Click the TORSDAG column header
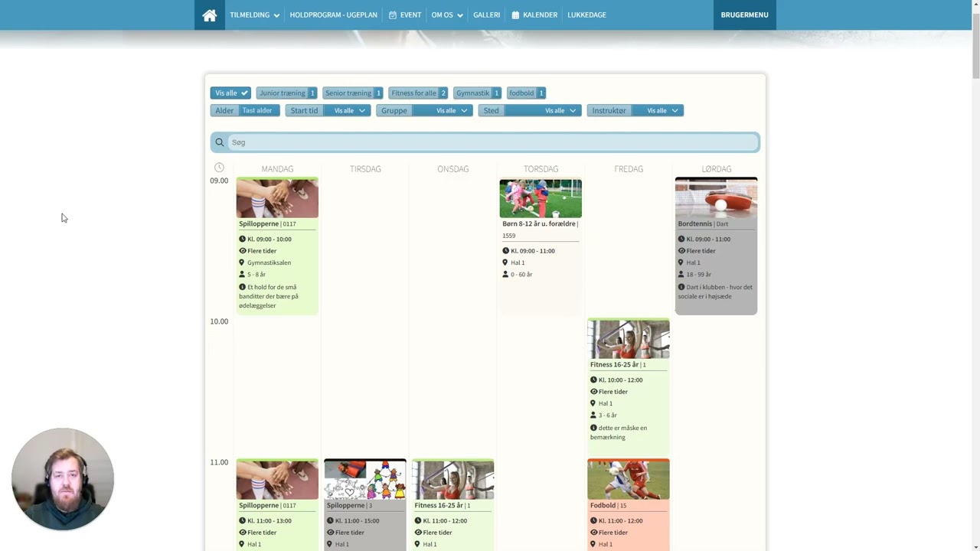 (541, 169)
